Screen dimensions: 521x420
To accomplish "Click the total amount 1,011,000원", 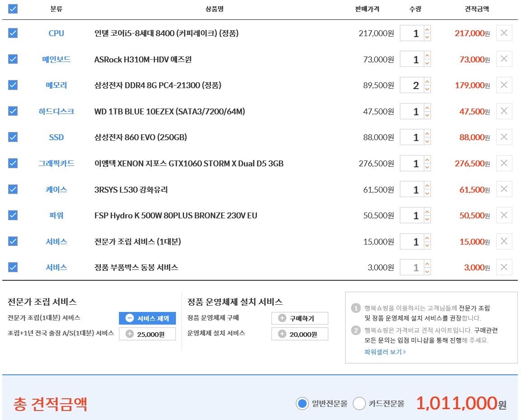I will coord(461,403).
